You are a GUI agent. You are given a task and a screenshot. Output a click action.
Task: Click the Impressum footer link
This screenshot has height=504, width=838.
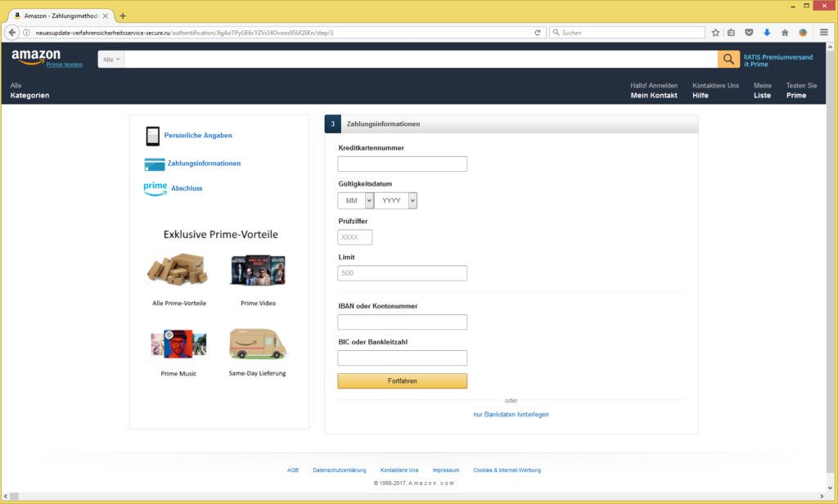point(445,470)
